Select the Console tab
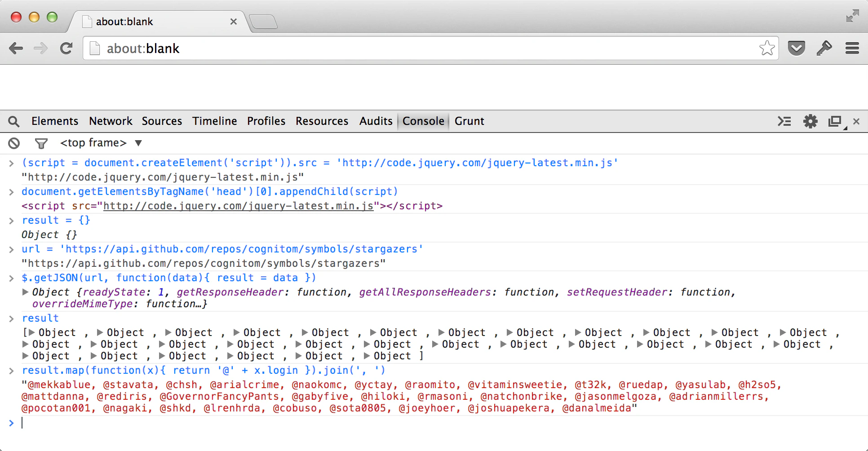The image size is (868, 451). click(423, 121)
